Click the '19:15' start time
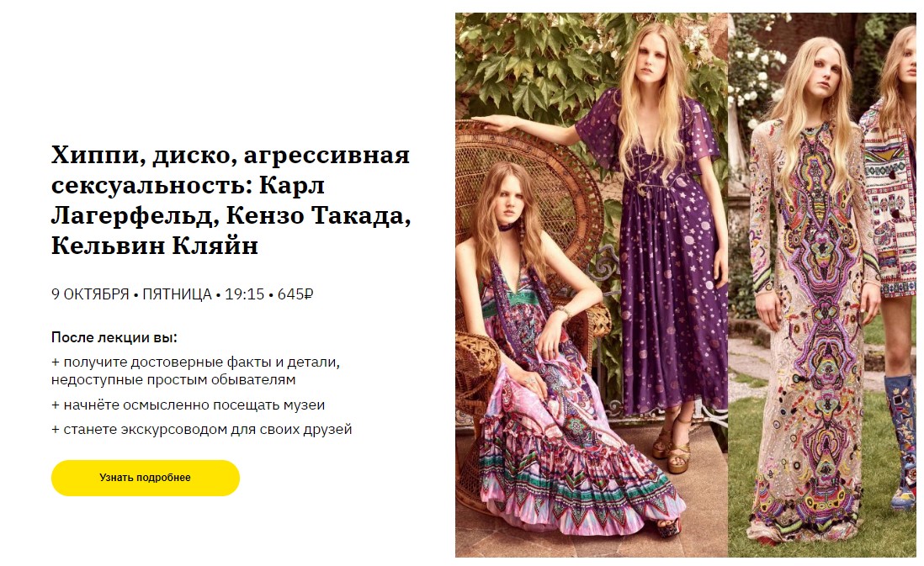Image resolution: width=924 pixels, height=566 pixels. pyautogui.click(x=245, y=294)
